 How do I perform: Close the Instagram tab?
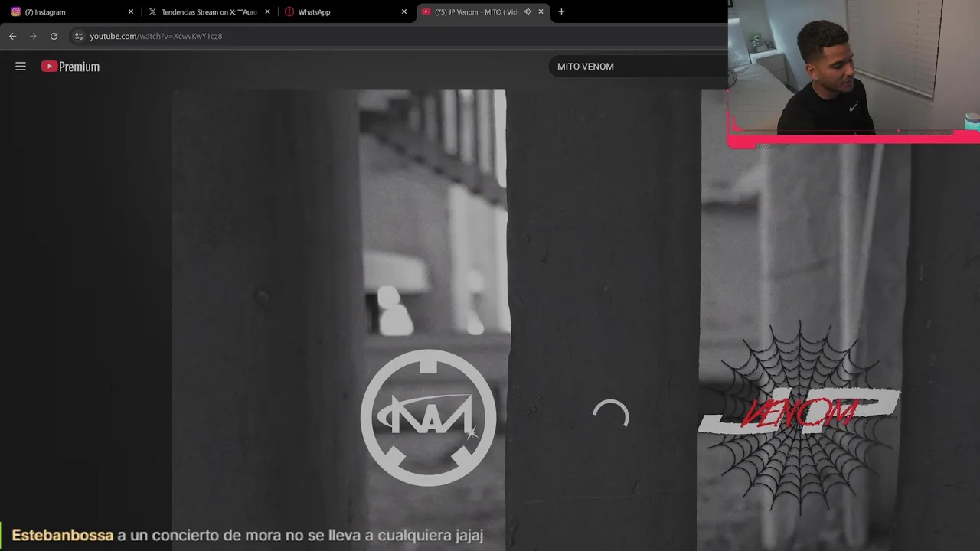coord(131,11)
